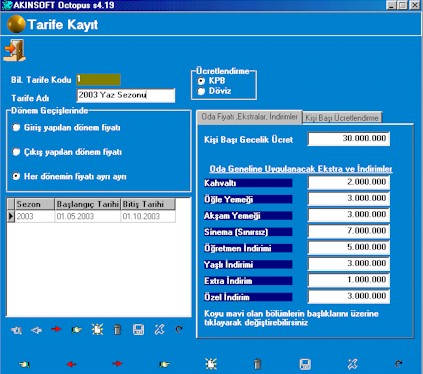Open the Oda Fiyatı, Ekstralar, İndirimler tab
This screenshot has height=374, width=423.
pyautogui.click(x=249, y=117)
